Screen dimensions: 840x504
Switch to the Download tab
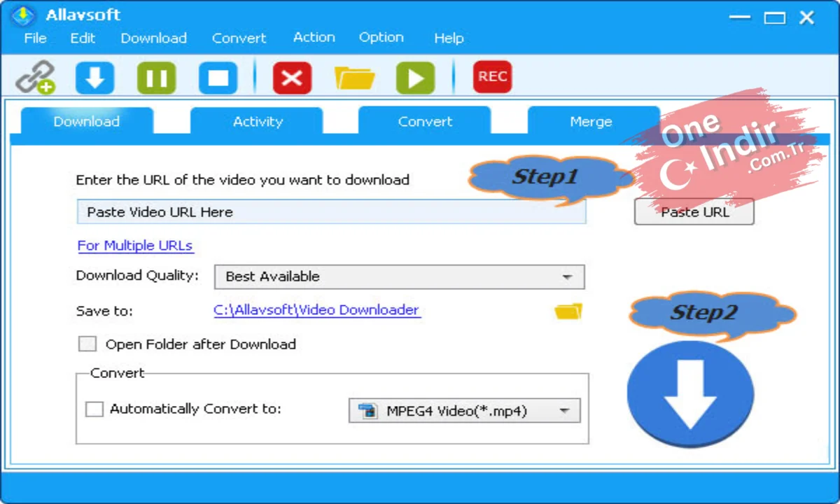pos(87,121)
